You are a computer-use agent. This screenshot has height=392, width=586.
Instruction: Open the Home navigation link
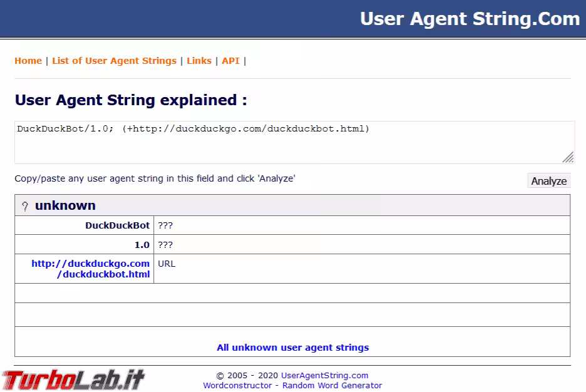coord(28,61)
